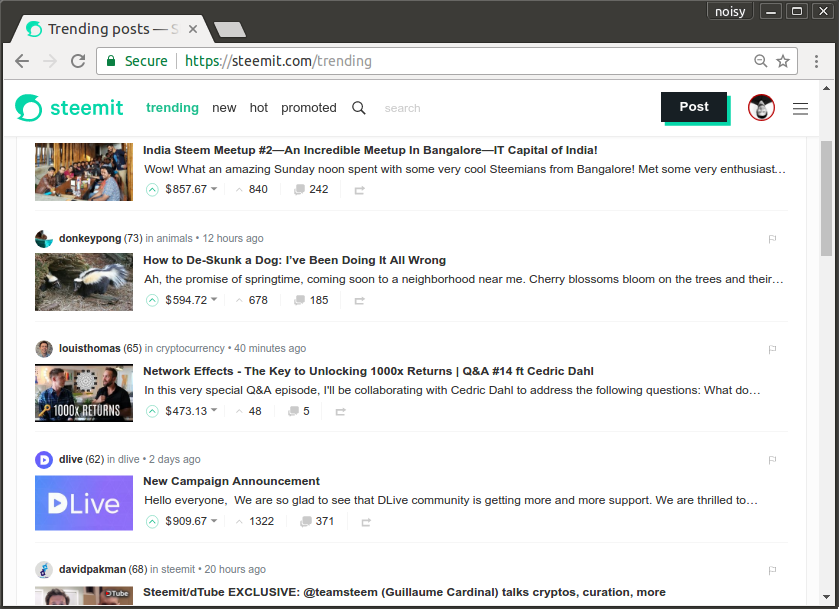Open the Network Effects post title
The height and width of the screenshot is (609, 839).
click(368, 371)
